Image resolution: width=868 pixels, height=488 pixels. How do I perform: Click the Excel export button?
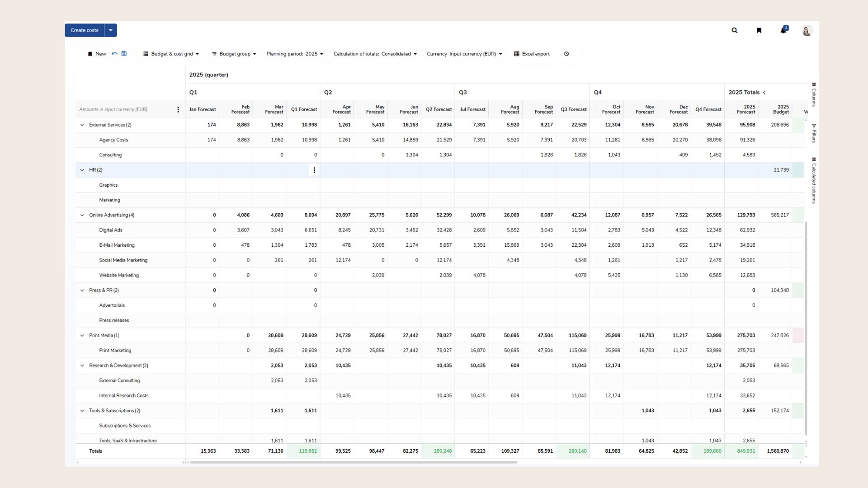[532, 54]
